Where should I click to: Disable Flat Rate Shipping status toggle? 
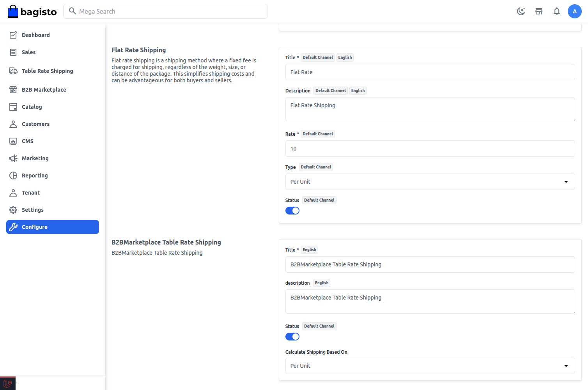[292, 210]
